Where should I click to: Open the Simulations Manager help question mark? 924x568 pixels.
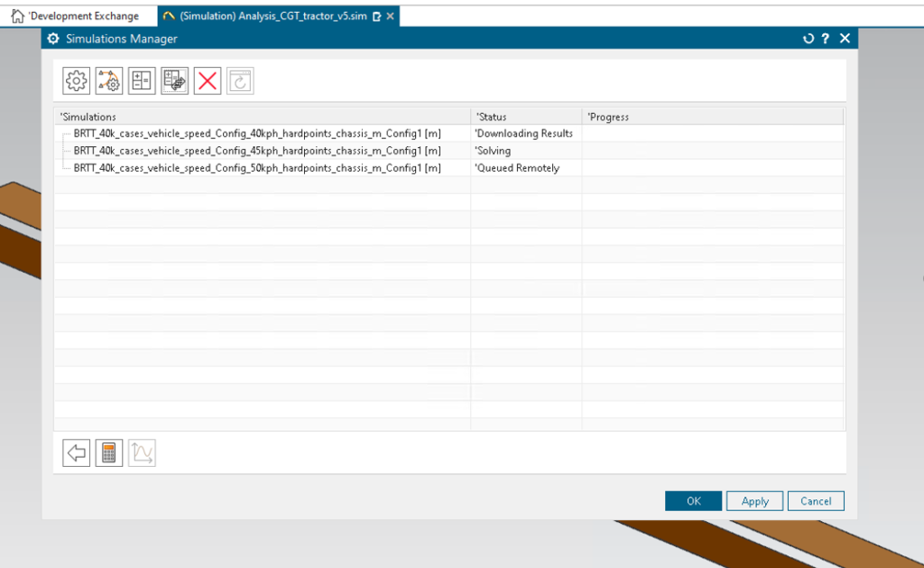tap(827, 38)
